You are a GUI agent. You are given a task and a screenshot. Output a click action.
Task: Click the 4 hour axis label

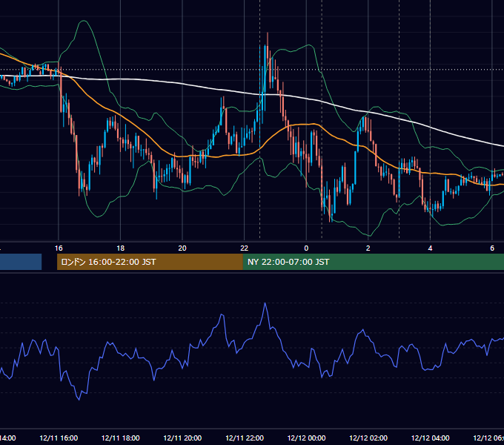click(x=430, y=248)
